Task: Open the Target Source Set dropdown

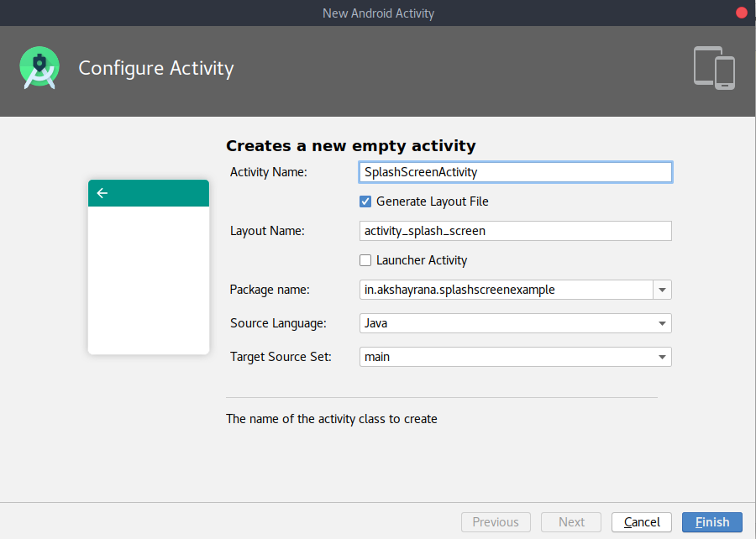Action: [515, 357]
